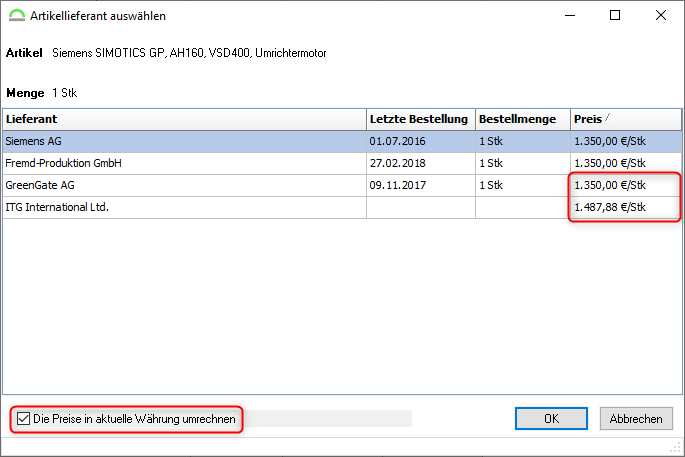The height and width of the screenshot is (457, 685).
Task: Select the Fremd-Produktion GmbH row
Action: point(342,163)
